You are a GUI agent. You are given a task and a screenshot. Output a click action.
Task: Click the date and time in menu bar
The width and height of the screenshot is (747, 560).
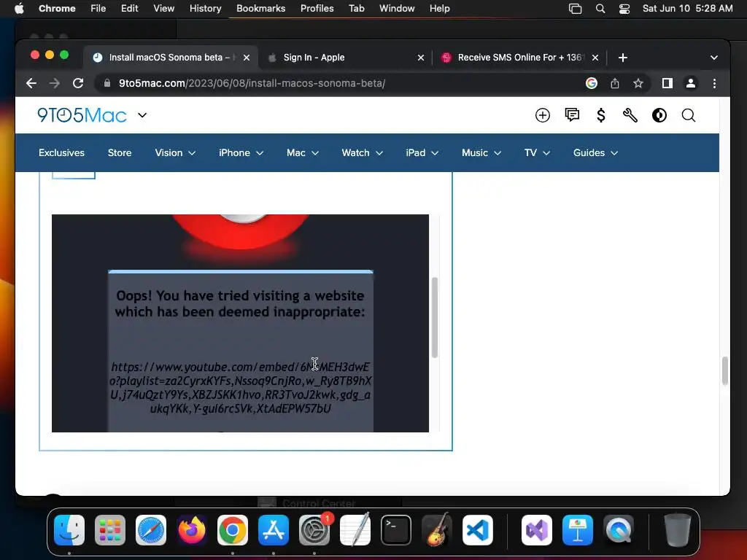(687, 9)
